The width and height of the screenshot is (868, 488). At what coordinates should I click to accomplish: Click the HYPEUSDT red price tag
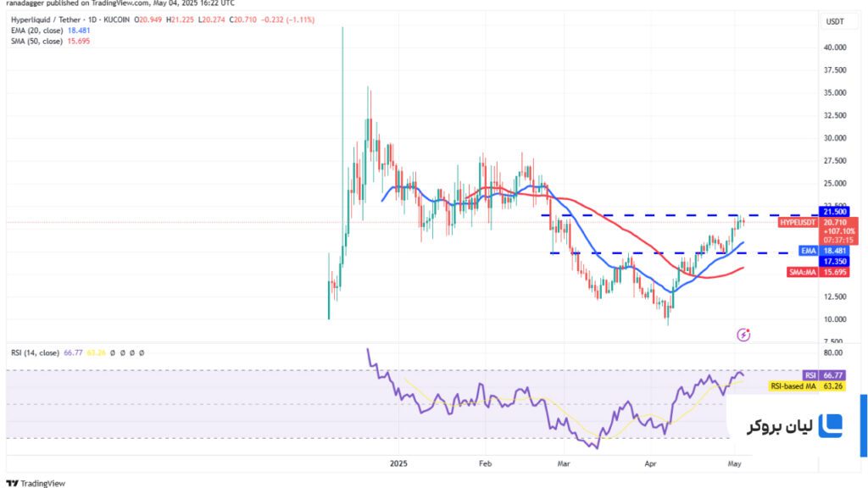coord(798,223)
